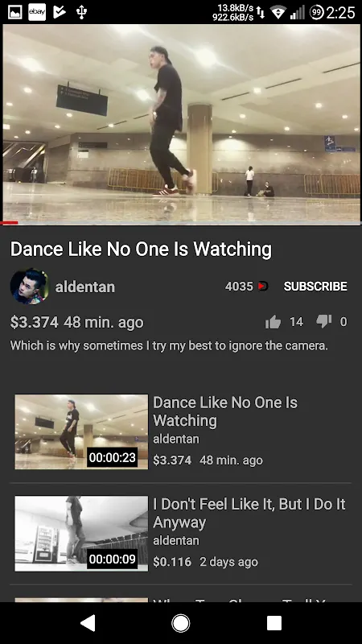362x644 pixels.
Task: Open aldentan's profile avatar
Action: click(29, 287)
